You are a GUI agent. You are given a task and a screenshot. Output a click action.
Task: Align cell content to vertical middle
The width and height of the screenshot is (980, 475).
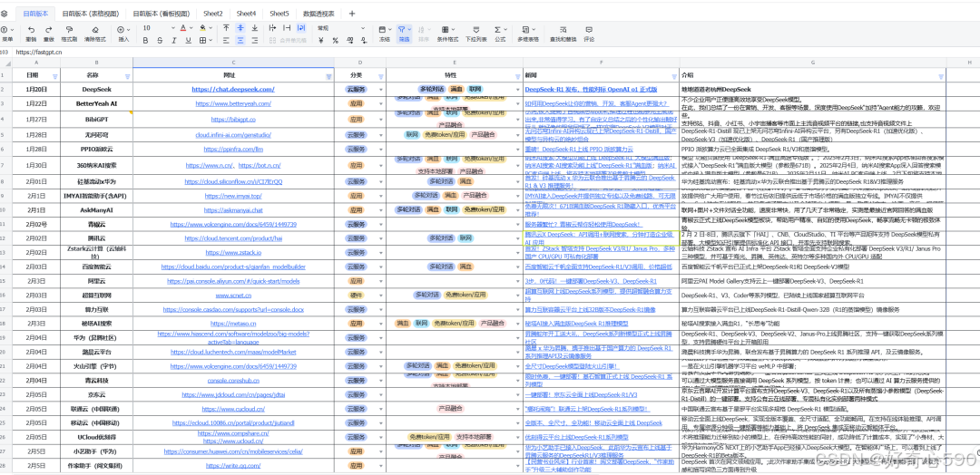click(240, 28)
